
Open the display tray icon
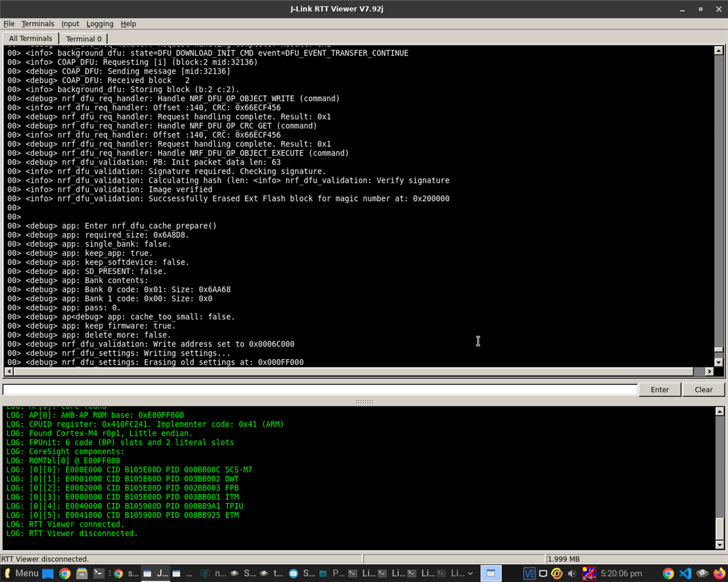(543, 574)
